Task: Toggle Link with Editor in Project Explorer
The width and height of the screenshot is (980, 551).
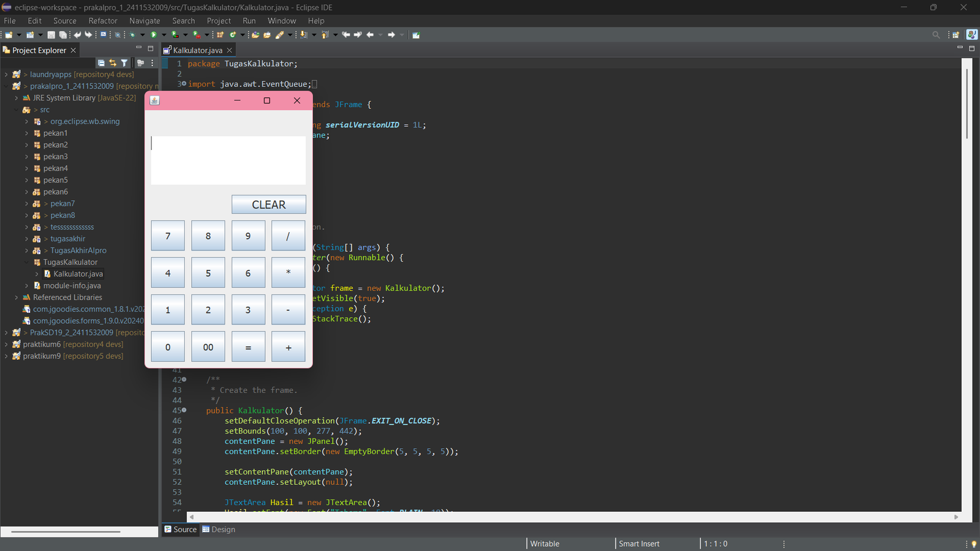Action: click(113, 63)
